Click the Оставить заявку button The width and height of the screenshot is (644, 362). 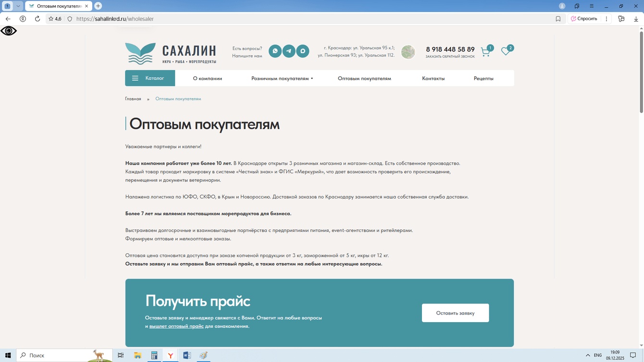click(455, 313)
